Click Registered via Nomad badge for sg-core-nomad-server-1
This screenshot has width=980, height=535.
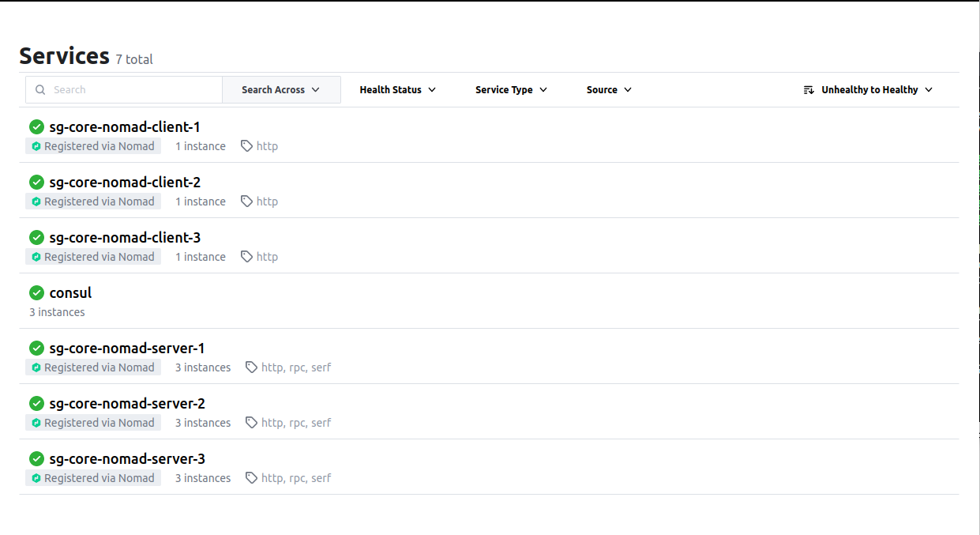pyautogui.click(x=93, y=367)
